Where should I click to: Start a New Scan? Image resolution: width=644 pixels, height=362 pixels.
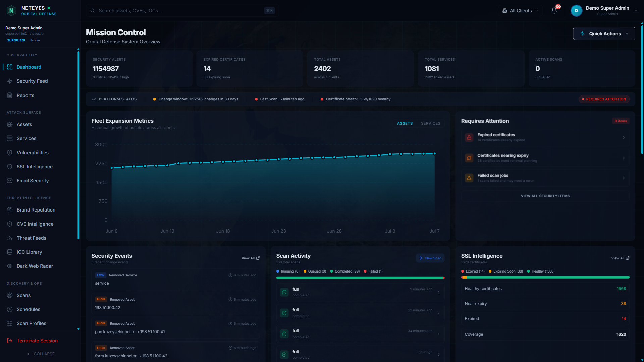coord(430,258)
